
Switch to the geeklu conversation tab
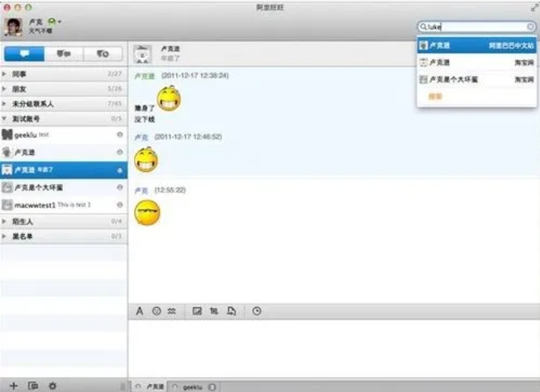pos(194,387)
